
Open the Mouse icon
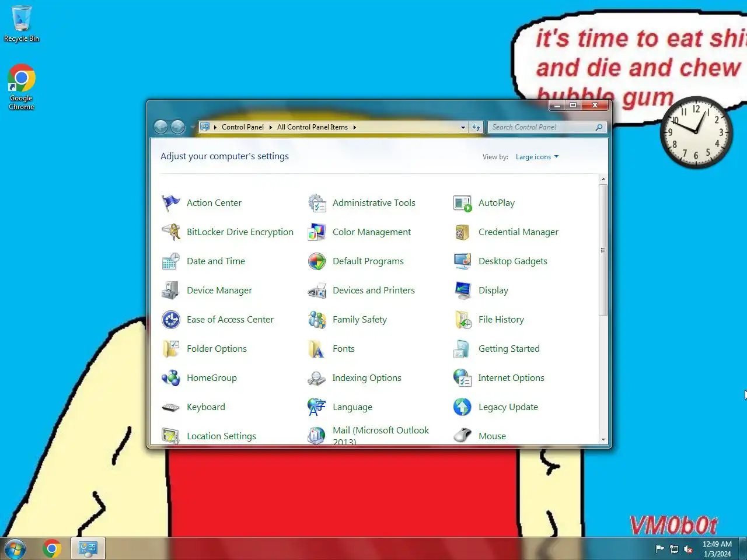coord(462,436)
